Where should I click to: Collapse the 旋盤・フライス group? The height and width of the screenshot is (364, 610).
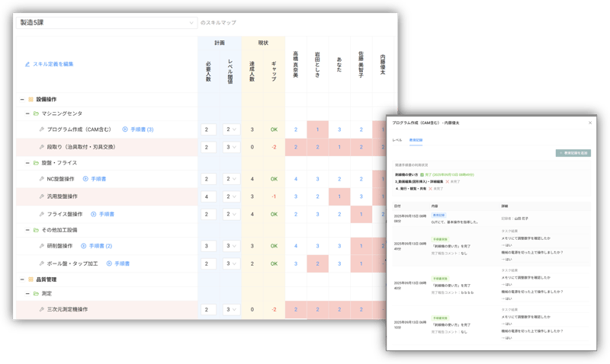[x=25, y=163]
